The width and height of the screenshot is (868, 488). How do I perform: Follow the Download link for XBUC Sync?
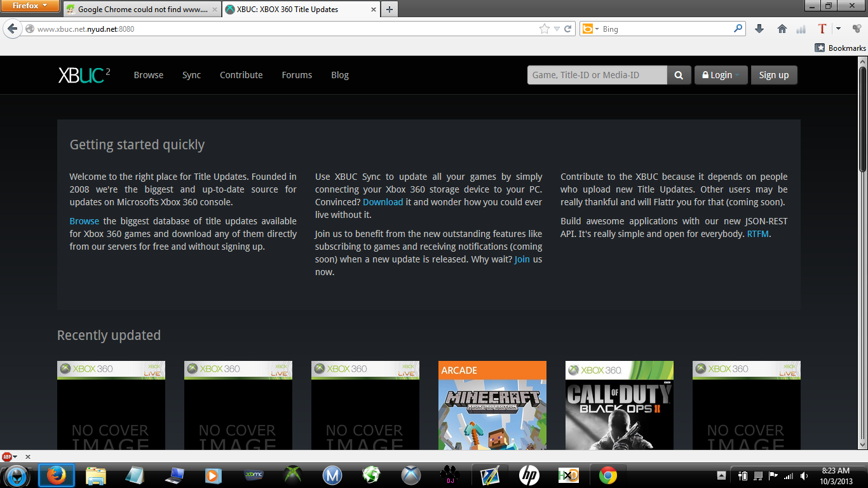click(383, 202)
